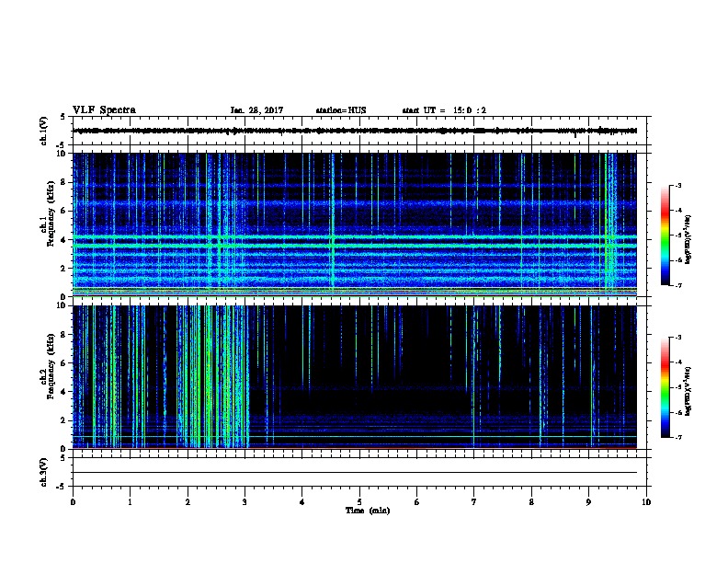Click ch.2 frequency tick label "6"
This screenshot has width=728, height=563.
tap(63, 362)
